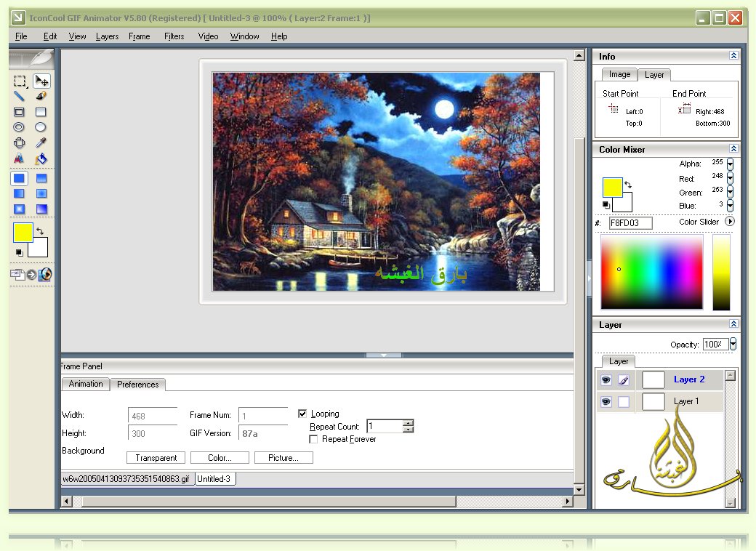Select the vertical gradient fill style
Screen dimensions: 756x551
coord(41,178)
